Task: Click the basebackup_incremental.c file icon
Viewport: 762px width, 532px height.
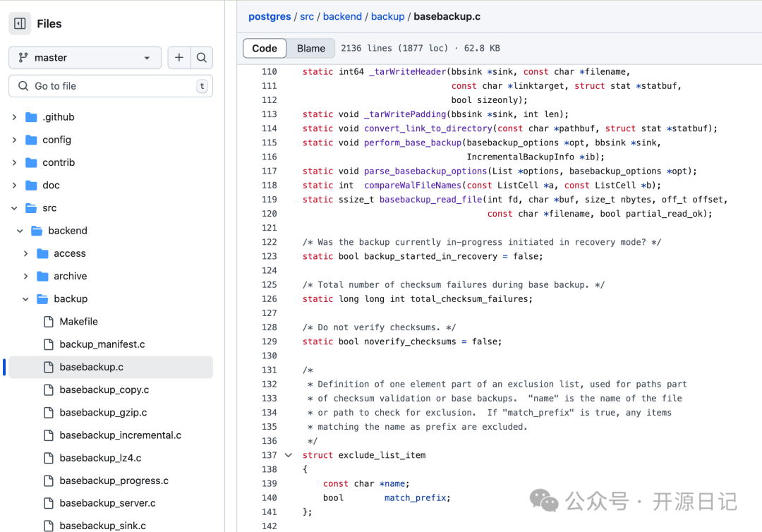Action: [x=49, y=435]
